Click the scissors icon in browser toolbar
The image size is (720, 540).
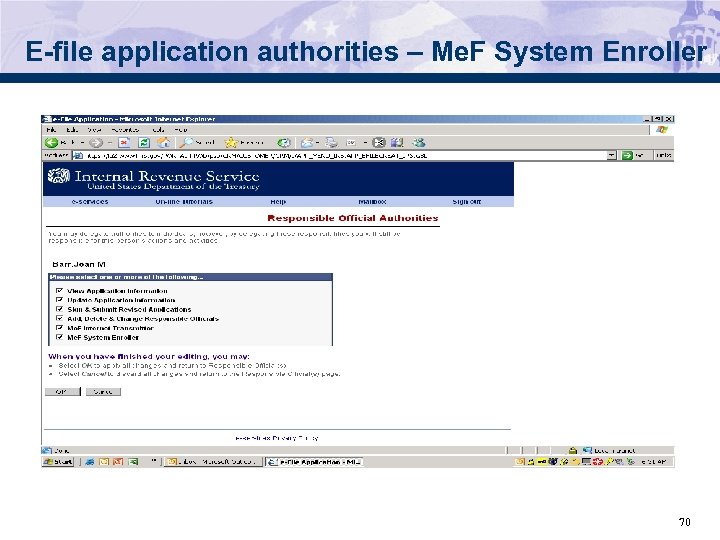378,143
